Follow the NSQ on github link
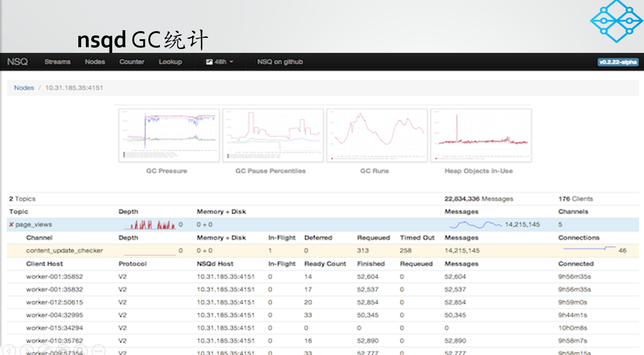The width and height of the screenshot is (644, 355). (280, 62)
